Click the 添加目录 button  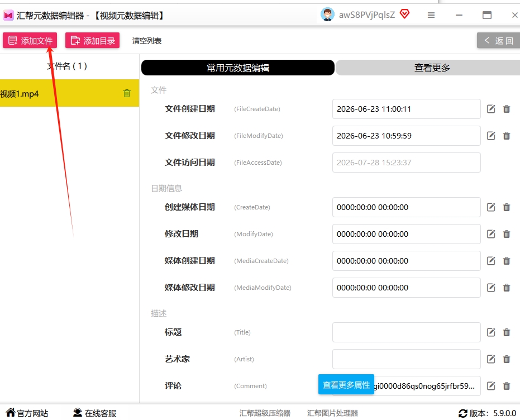(x=92, y=40)
